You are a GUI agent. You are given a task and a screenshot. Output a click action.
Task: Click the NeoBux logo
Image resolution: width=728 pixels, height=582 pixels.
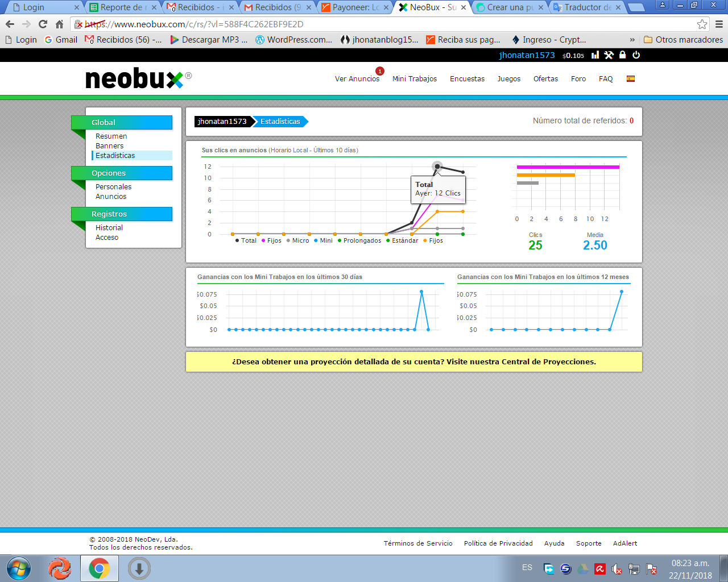pyautogui.click(x=138, y=79)
